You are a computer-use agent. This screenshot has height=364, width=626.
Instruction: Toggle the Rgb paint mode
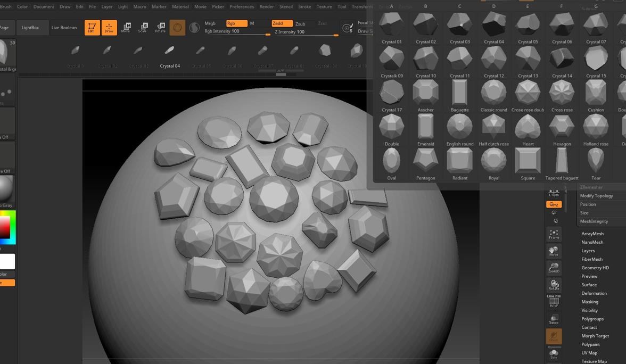tap(237, 23)
